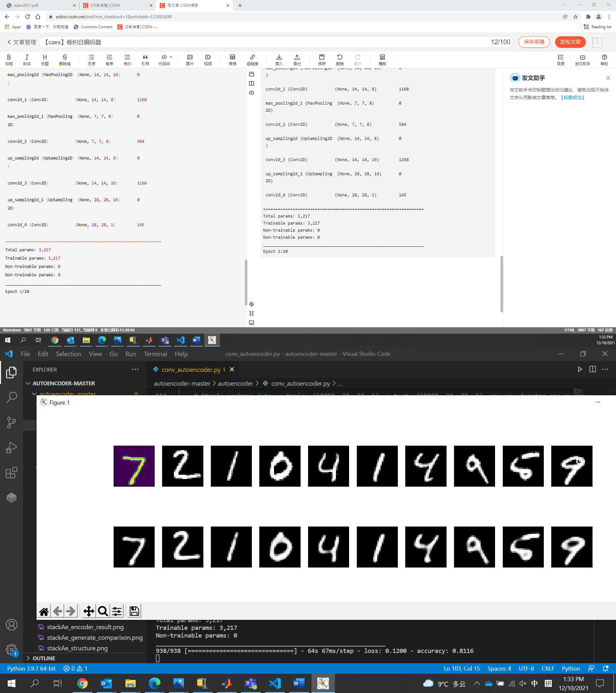This screenshot has width=616, height=693.
Task: Toggle the preview eye icon in editor divider
Action: tap(252, 92)
